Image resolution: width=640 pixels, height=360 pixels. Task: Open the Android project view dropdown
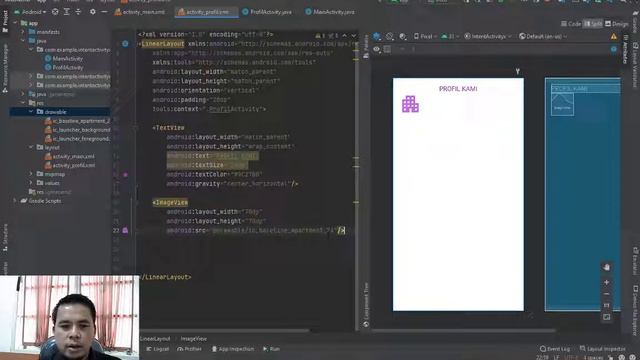tap(31, 12)
